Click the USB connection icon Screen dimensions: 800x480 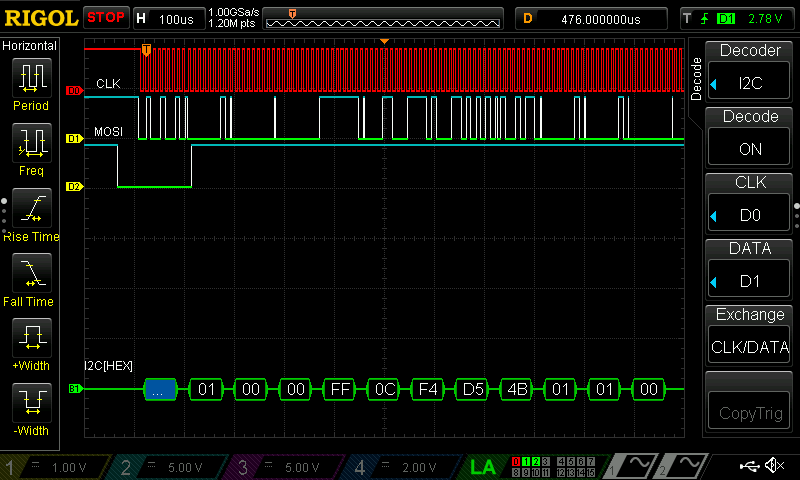click(750, 465)
